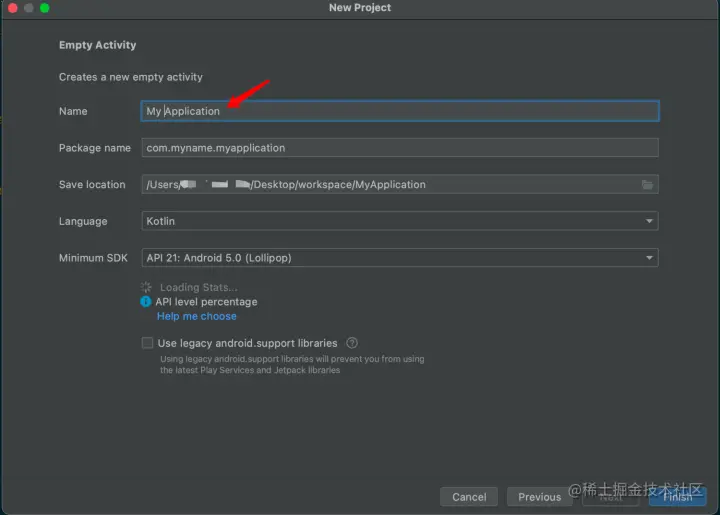Screen dimensions: 720x515
Task: Click the Save location path field
Action: click(x=389, y=185)
